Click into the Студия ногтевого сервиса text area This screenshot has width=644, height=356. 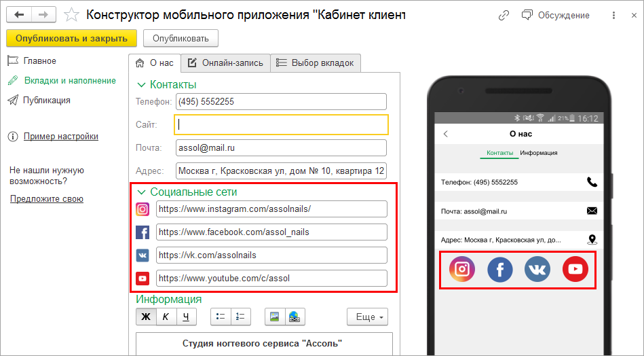pyautogui.click(x=264, y=344)
